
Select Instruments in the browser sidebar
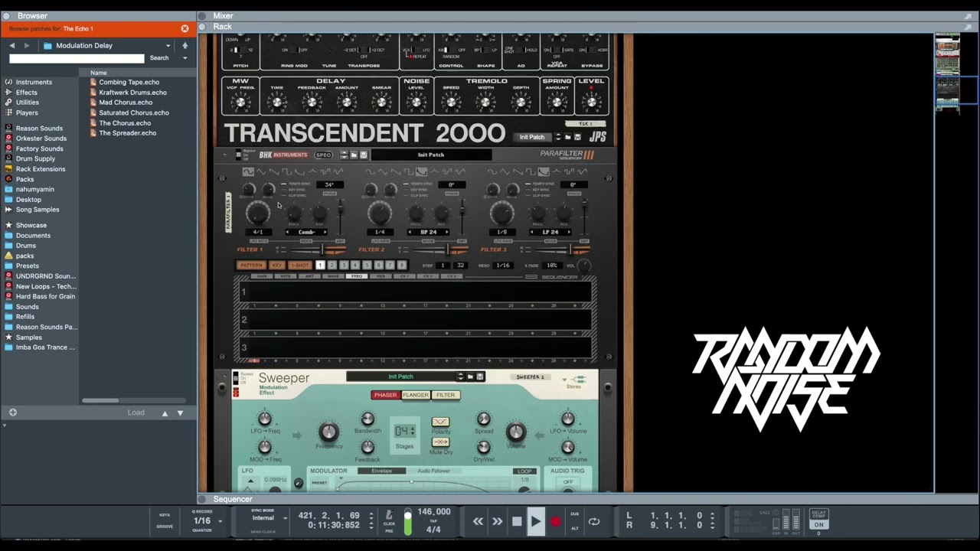tap(34, 82)
